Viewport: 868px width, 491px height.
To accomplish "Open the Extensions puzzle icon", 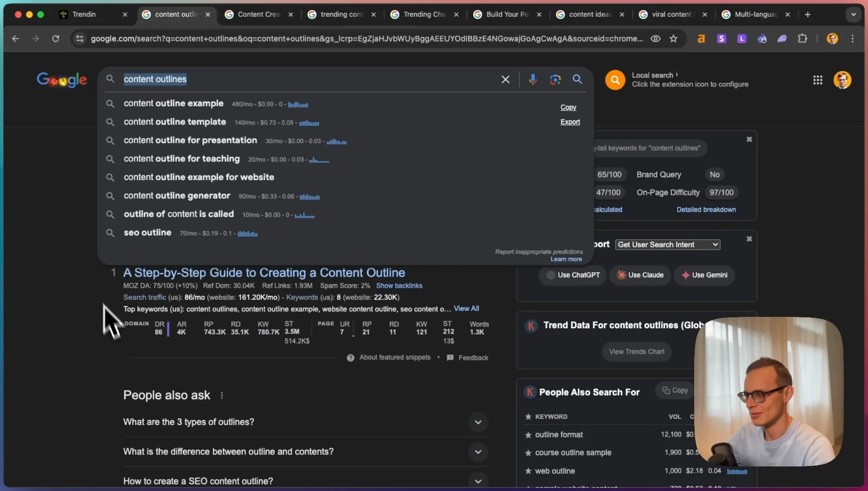I will (x=802, y=39).
